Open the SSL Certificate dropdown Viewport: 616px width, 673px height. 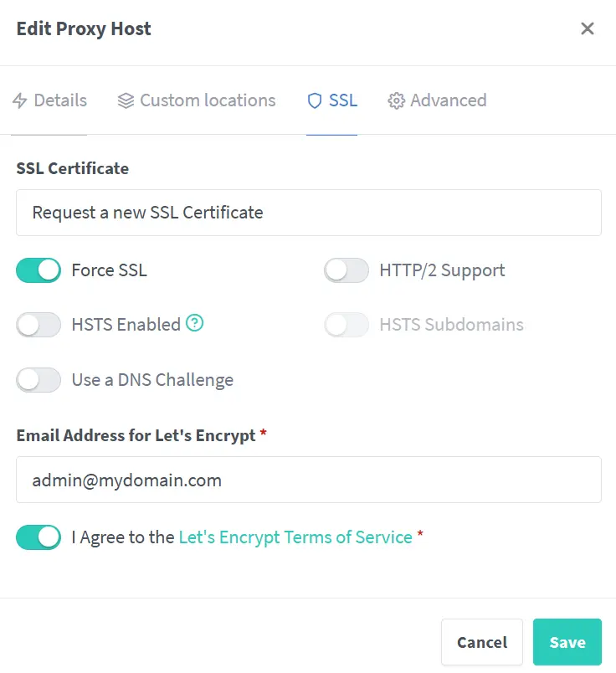[x=308, y=213]
